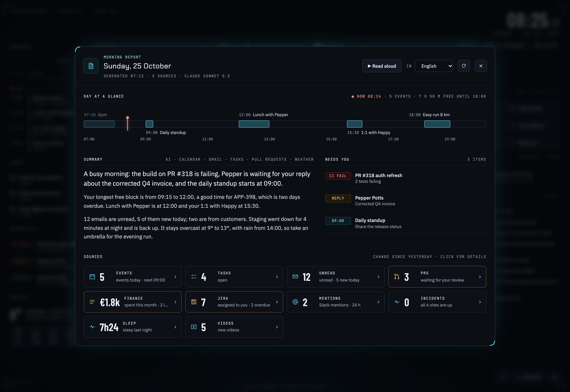Click the morning report document icon

(91, 66)
